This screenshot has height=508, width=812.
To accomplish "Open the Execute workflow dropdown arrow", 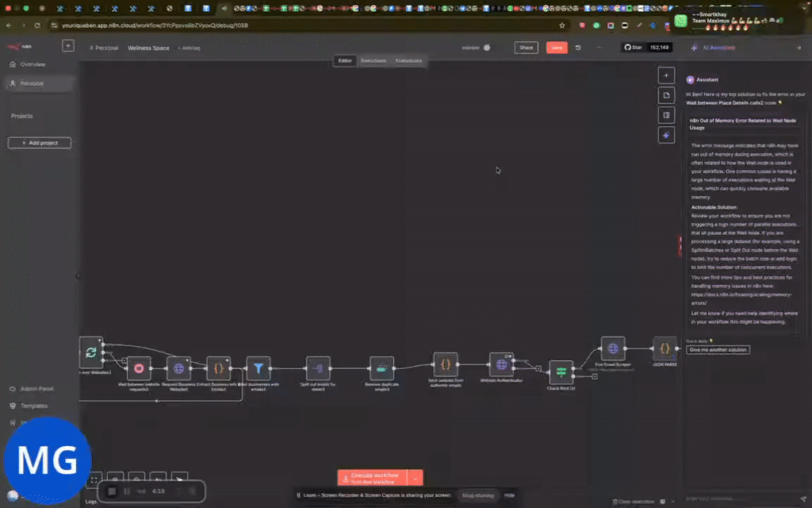I will point(416,478).
